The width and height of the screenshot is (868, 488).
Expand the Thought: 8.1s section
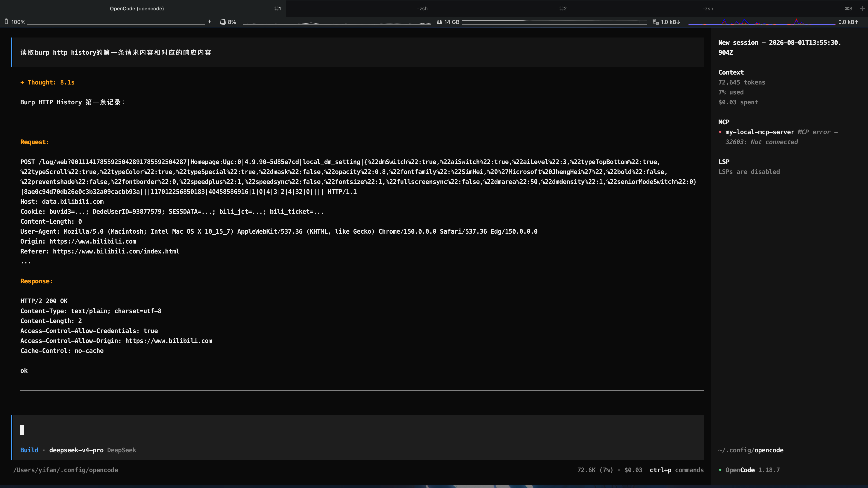point(47,82)
